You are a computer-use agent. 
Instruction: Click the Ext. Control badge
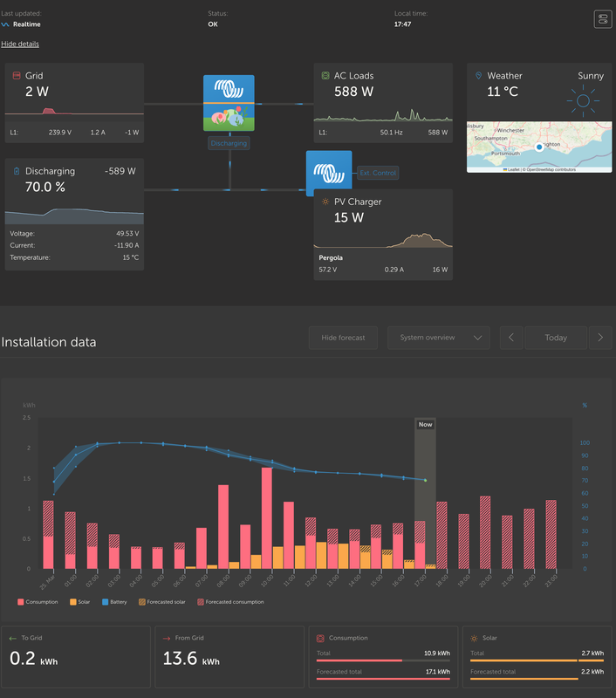(378, 173)
